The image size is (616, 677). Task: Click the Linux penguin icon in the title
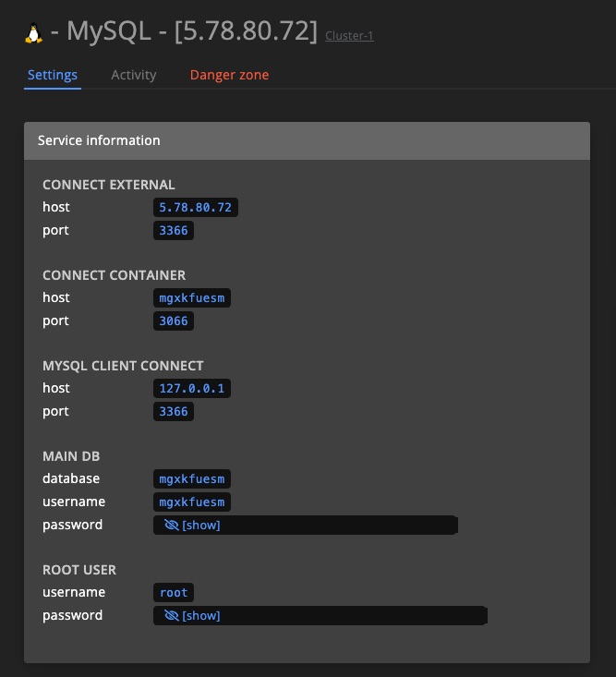(x=33, y=33)
